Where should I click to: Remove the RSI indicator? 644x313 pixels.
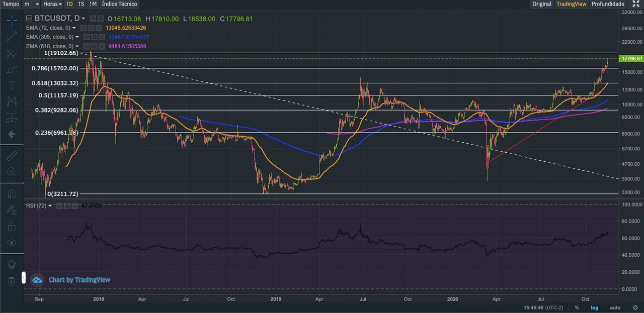(x=74, y=205)
